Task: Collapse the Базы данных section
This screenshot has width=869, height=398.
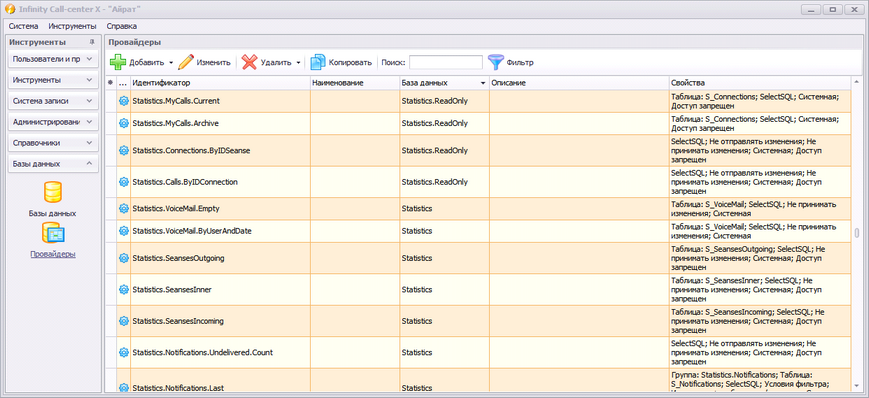Action: 53,164
